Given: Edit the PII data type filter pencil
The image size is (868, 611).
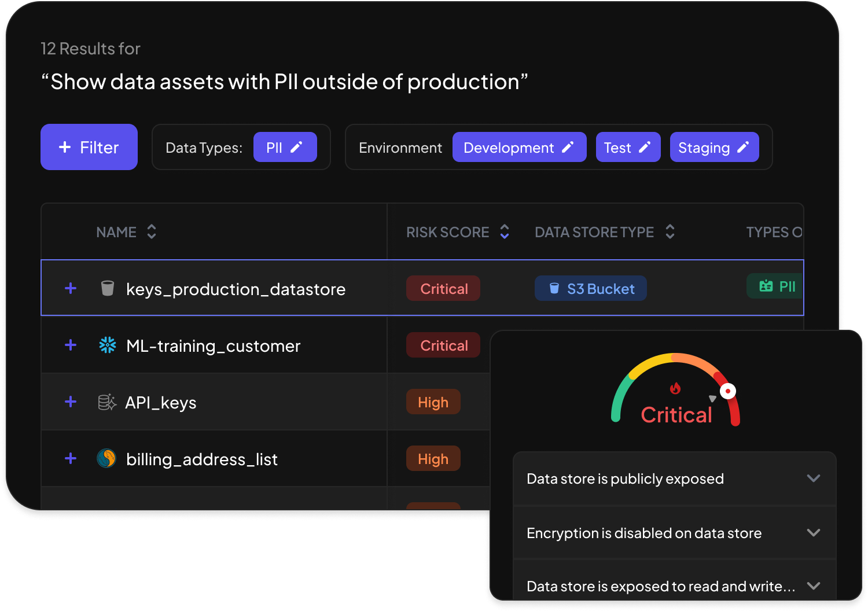Looking at the screenshot, I should coord(296,148).
